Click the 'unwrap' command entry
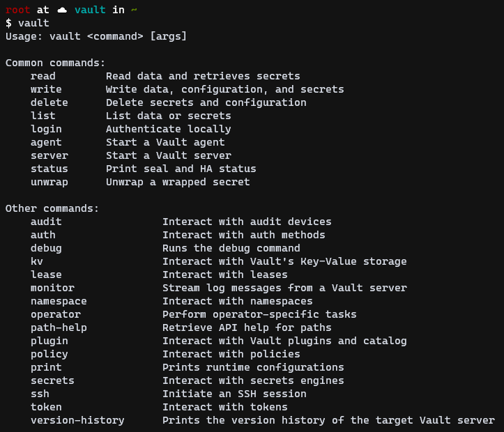The image size is (504, 432). click(49, 182)
